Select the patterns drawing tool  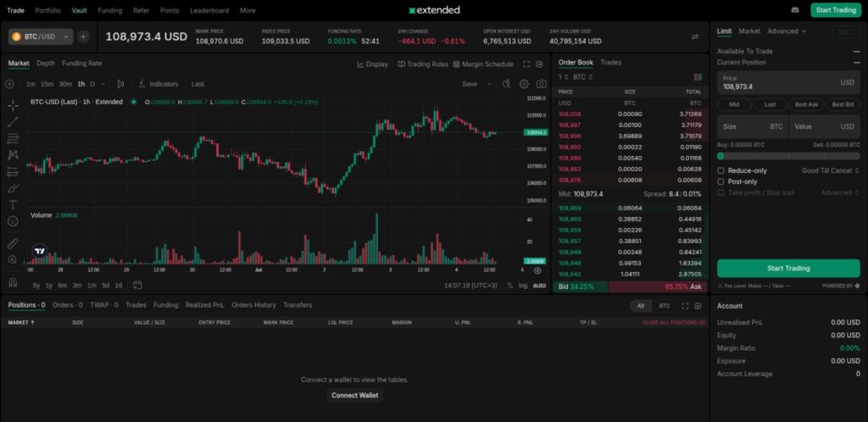13,155
